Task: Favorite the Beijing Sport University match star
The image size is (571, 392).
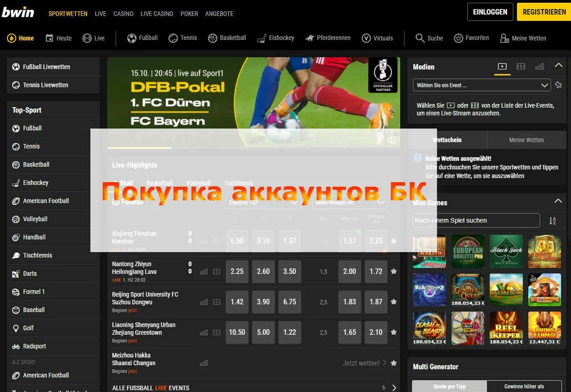Action: coord(393,302)
